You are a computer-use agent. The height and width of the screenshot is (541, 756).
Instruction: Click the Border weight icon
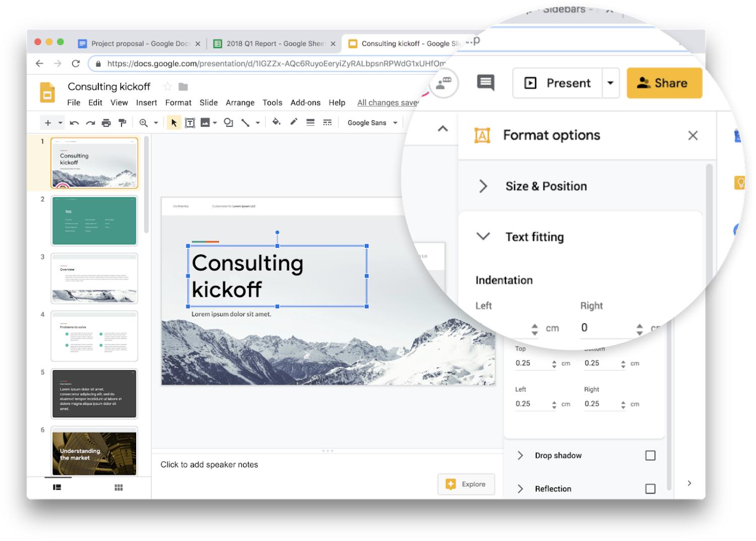click(310, 122)
